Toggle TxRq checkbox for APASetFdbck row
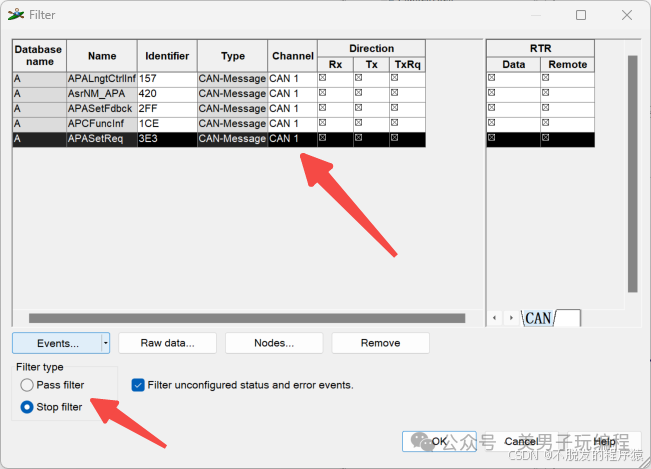The height and width of the screenshot is (469, 651). [x=394, y=107]
